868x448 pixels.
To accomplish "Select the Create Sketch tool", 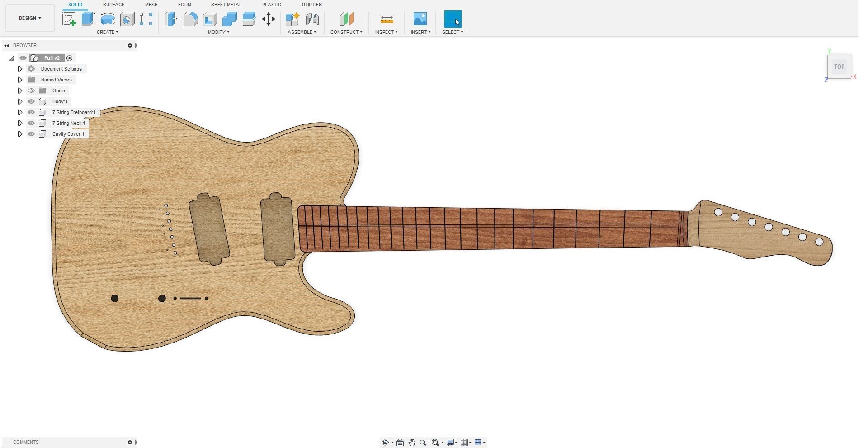I will click(69, 19).
